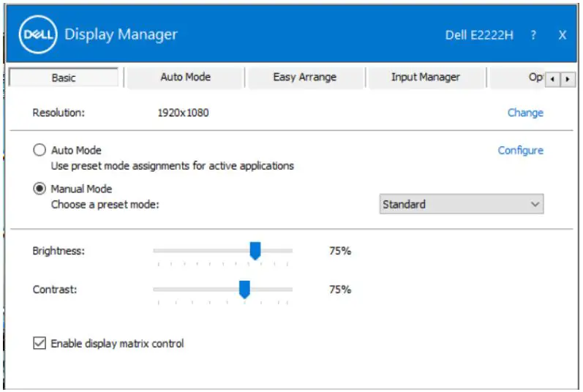Click the Resolution: label
The image size is (583, 392).
[59, 113]
